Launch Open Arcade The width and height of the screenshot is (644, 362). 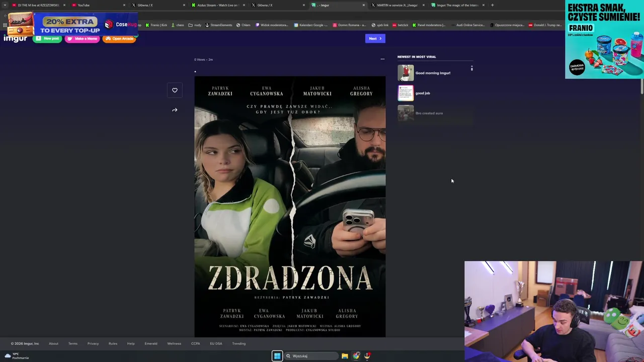click(x=119, y=39)
